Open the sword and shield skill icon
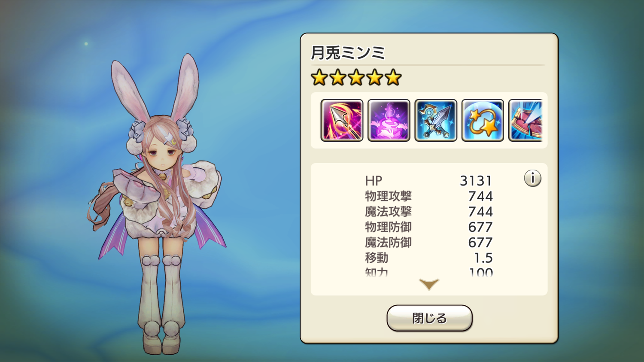 point(436,120)
